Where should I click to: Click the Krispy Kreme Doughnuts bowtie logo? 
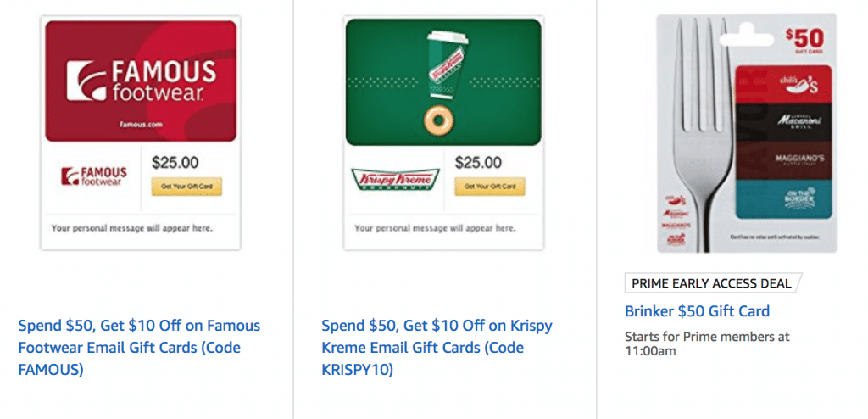pos(395,179)
